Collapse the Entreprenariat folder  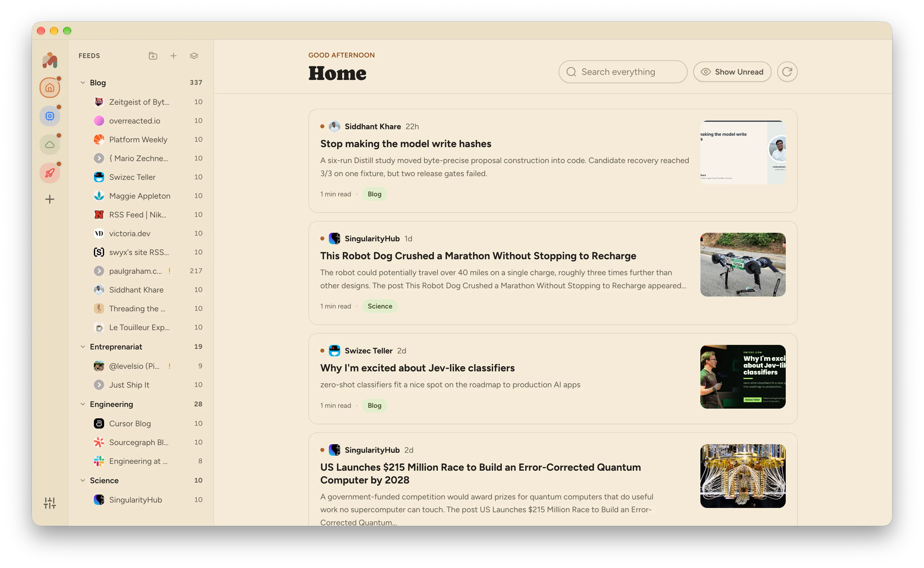82,347
